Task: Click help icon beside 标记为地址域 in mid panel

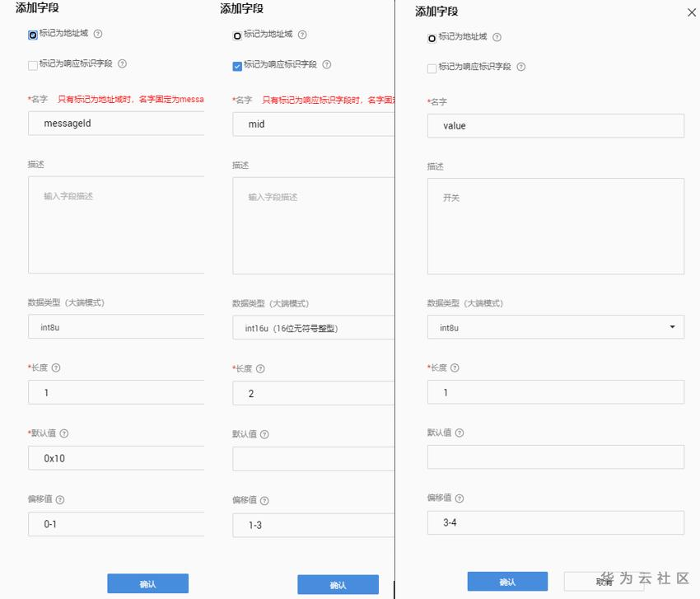Action: click(x=302, y=35)
